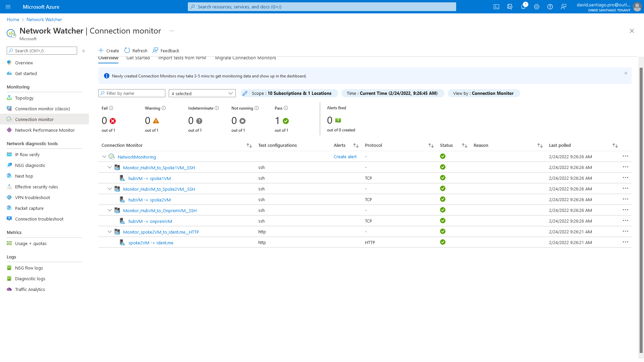Image resolution: width=644 pixels, height=362 pixels.
Task: Click the Feedback toolbar button
Action: (166, 51)
